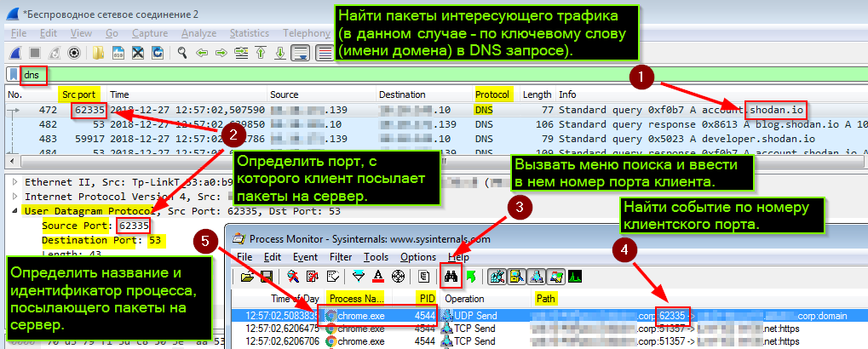Select Source Port: 62335 field
Viewport: 868px width, 349px height.
point(95,226)
